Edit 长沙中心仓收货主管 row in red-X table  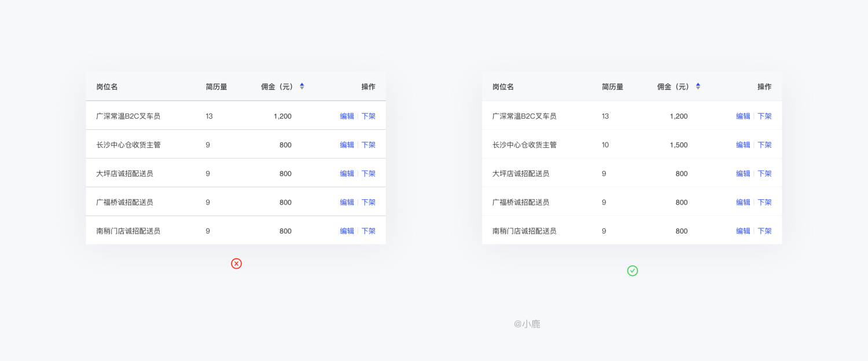coord(347,145)
